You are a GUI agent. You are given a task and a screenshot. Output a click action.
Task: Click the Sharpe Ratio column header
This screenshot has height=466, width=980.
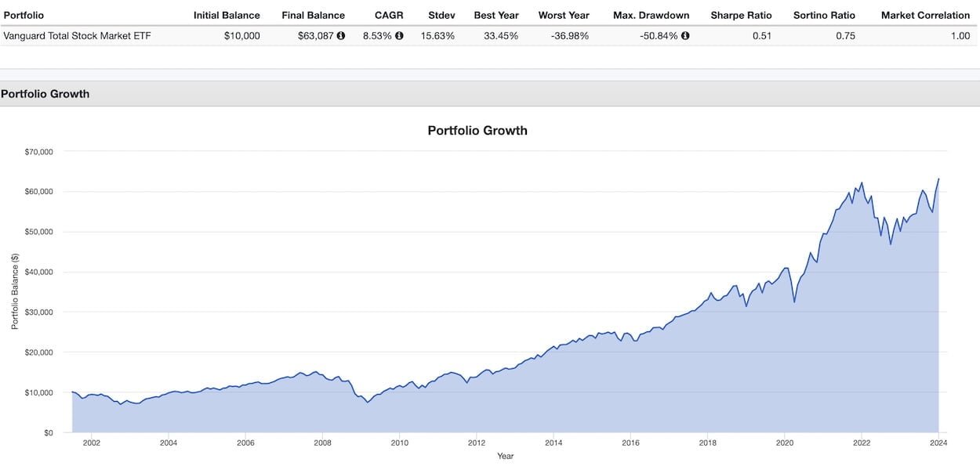[741, 15]
